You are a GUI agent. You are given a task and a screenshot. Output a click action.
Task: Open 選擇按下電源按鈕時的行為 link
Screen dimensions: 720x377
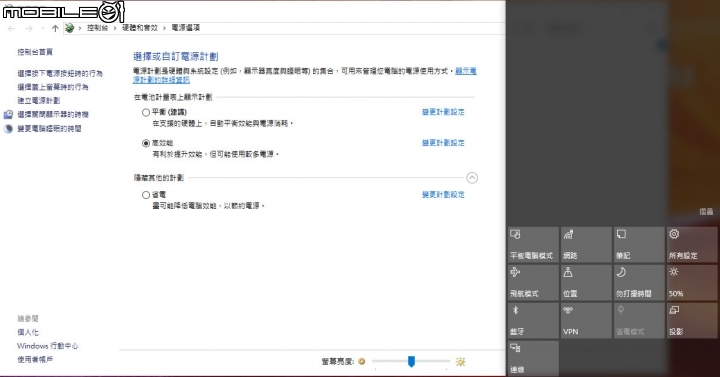coord(60,73)
